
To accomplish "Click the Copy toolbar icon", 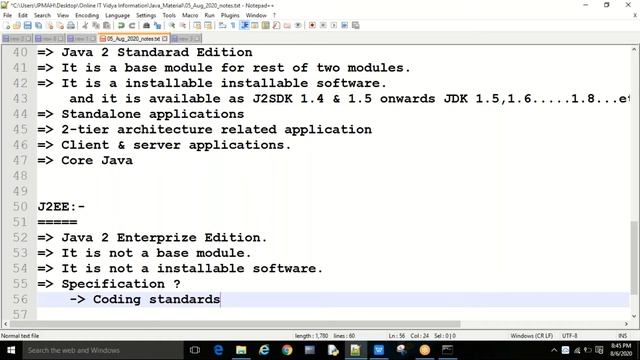I will tap(96, 25).
